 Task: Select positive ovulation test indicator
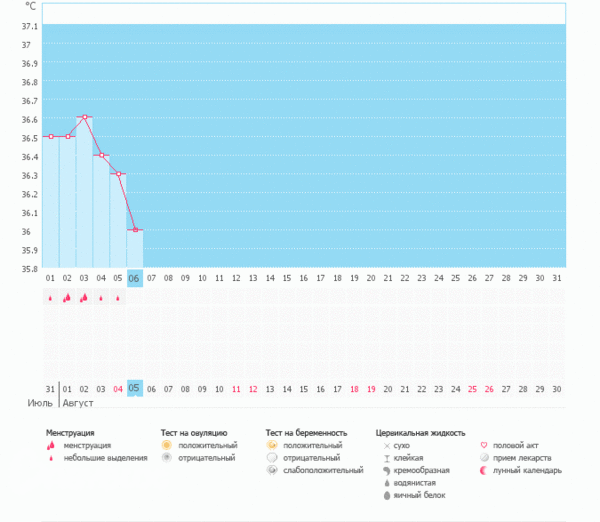click(x=167, y=445)
